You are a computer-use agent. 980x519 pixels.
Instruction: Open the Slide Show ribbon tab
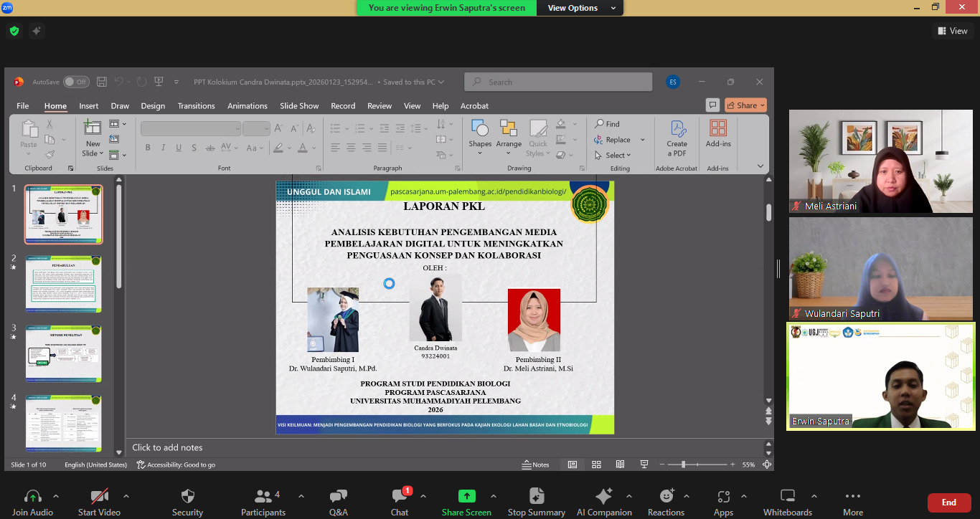[x=299, y=105]
